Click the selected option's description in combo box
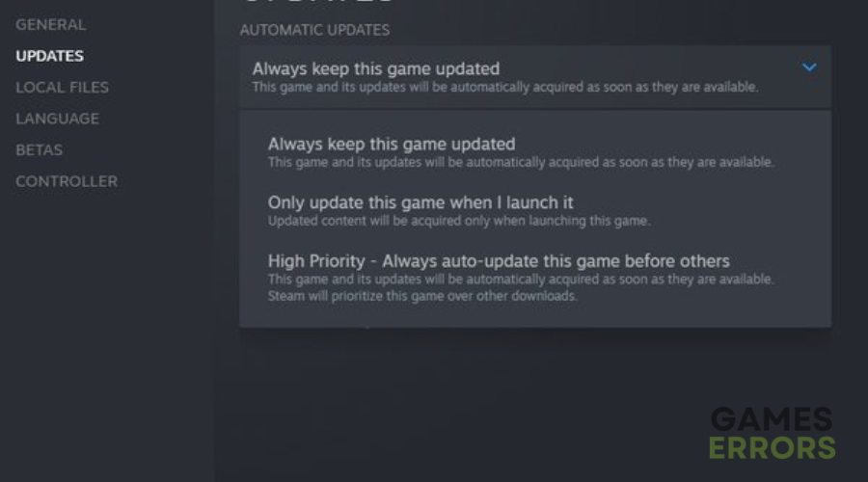The image size is (868, 482). click(x=504, y=87)
